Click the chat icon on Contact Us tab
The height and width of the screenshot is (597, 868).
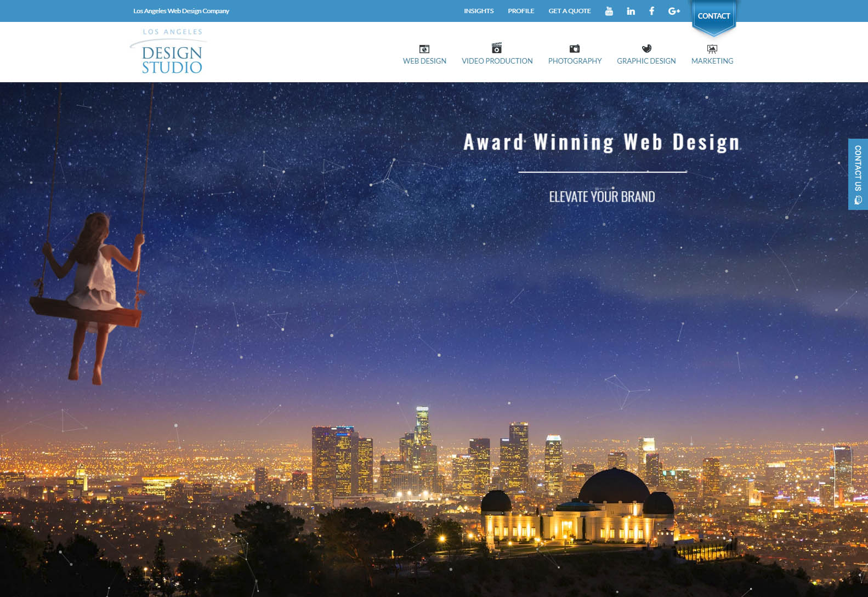tap(858, 200)
